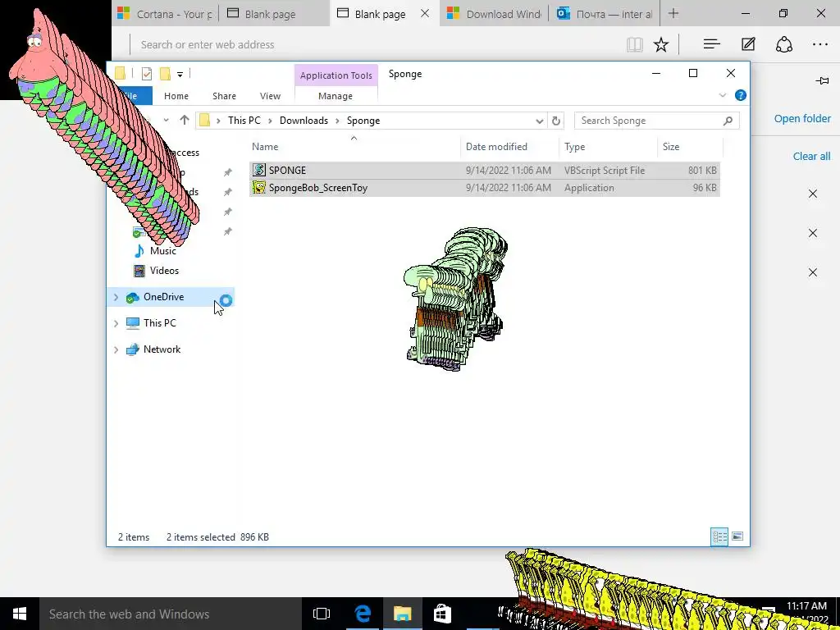This screenshot has height=630, width=840.
Task: Go up one folder level
Action: [185, 120]
